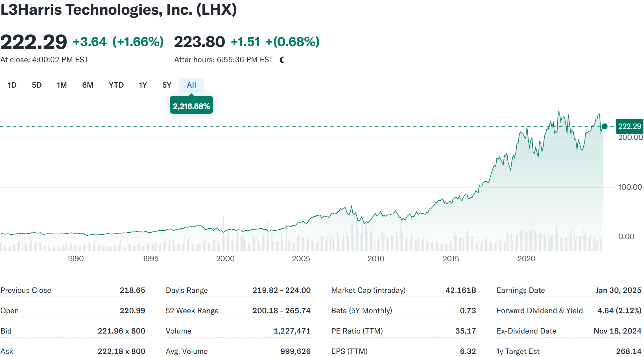This screenshot has height=357, width=644.
Task: Click the 268.14 target estimate value
Action: (629, 351)
